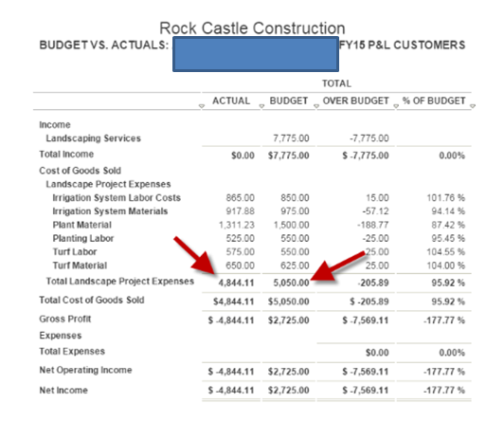Select column resize marker before ACTUAL
504x421 pixels.
pos(202,106)
